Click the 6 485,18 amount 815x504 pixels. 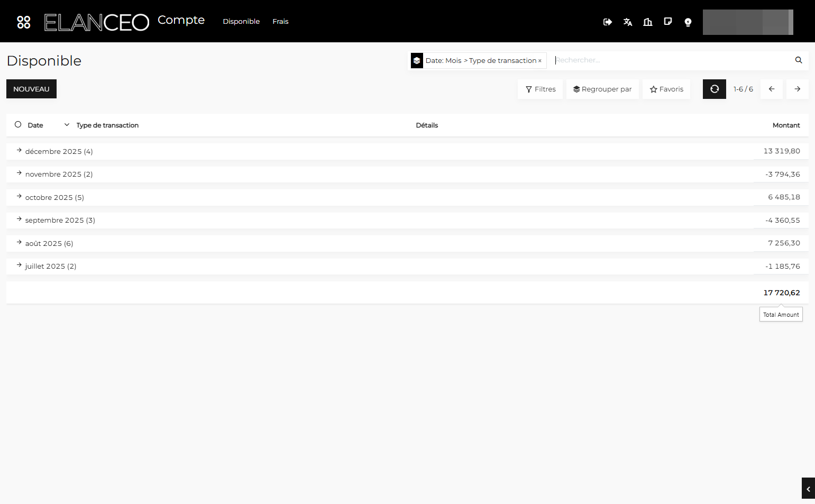pyautogui.click(x=784, y=197)
